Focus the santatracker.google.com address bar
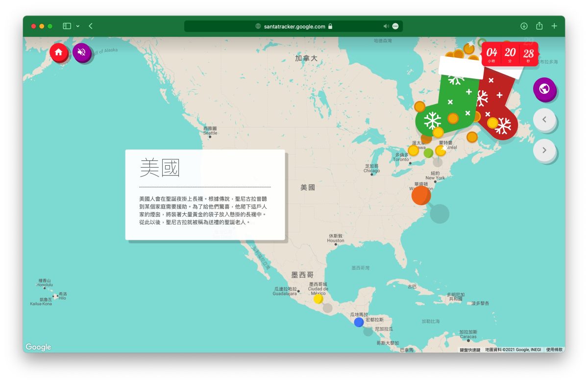Image resolution: width=588 pixels, height=383 pixels. click(294, 26)
